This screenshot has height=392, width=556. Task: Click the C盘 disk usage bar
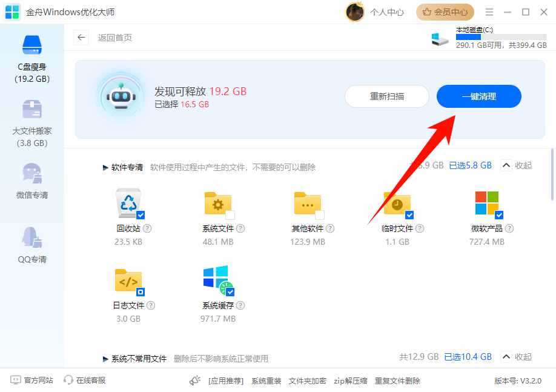501,37
